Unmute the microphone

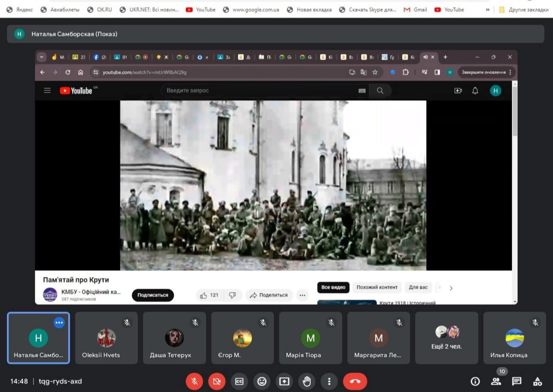[x=194, y=381]
